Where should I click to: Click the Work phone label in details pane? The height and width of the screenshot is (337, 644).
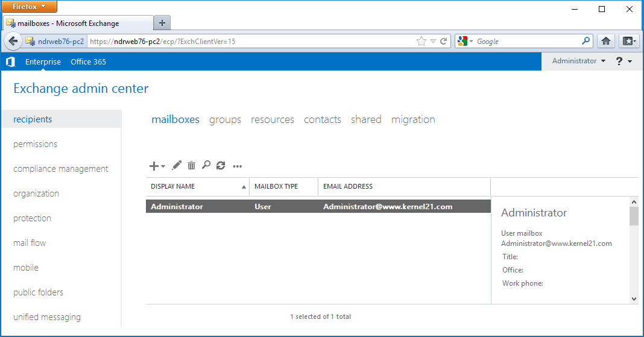point(522,283)
